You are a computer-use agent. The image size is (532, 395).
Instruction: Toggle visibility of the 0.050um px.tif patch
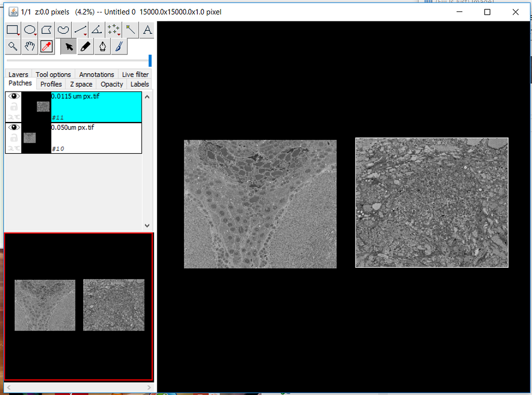coord(13,127)
